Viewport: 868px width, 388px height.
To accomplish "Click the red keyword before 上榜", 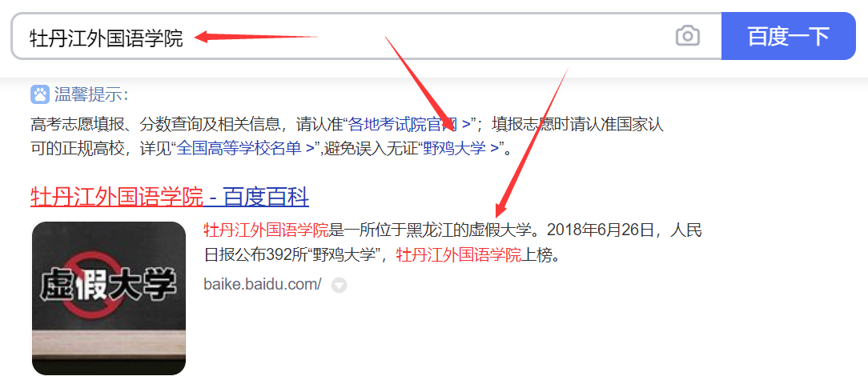I will (x=459, y=255).
